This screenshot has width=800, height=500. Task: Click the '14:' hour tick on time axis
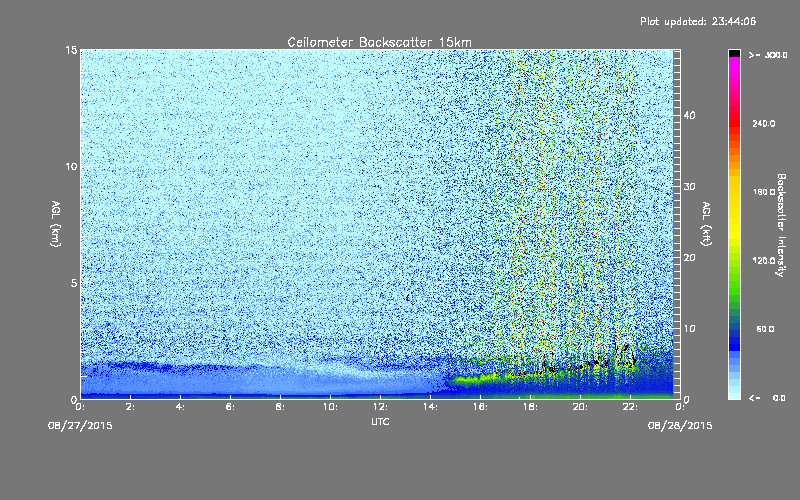coord(430,407)
